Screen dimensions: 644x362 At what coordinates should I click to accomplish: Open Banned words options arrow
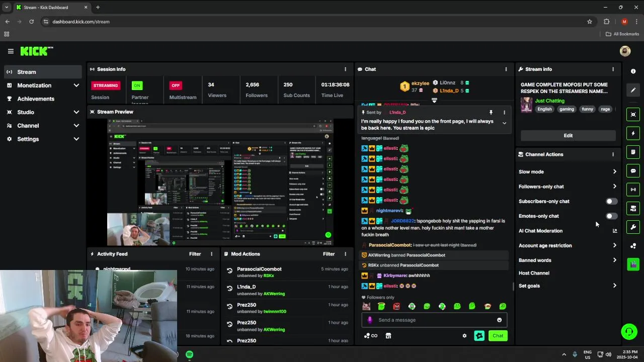click(614, 260)
